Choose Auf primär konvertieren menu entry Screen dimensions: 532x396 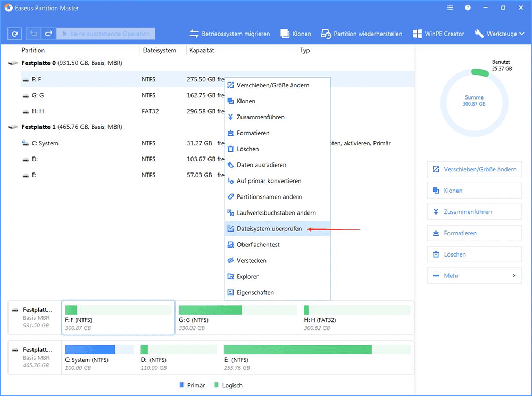pyautogui.click(x=278, y=181)
